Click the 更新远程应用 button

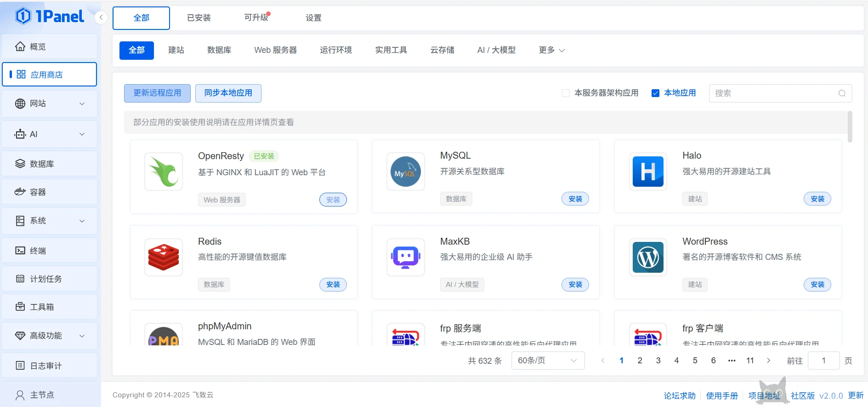[x=157, y=93]
